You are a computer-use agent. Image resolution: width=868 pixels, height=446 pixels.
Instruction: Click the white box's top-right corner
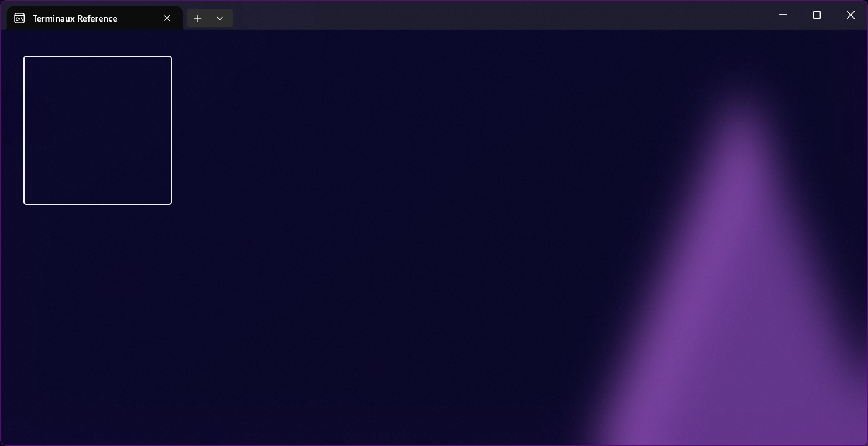(x=171, y=57)
